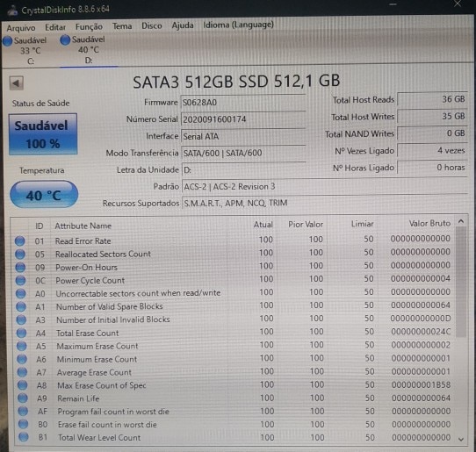Click the 40 °C temperature button

tap(44, 195)
